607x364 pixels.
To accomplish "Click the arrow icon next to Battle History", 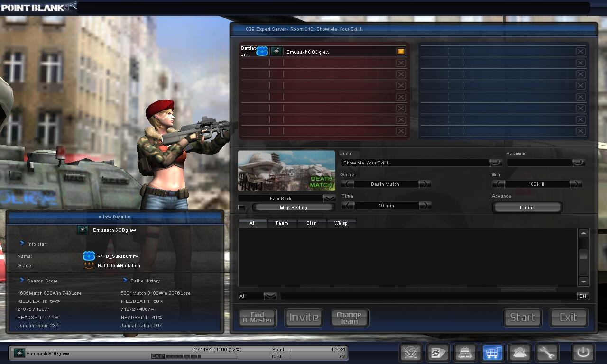I will pyautogui.click(x=125, y=280).
